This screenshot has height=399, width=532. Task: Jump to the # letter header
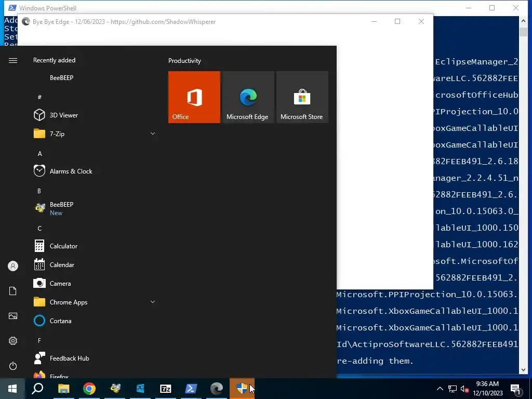(39, 97)
